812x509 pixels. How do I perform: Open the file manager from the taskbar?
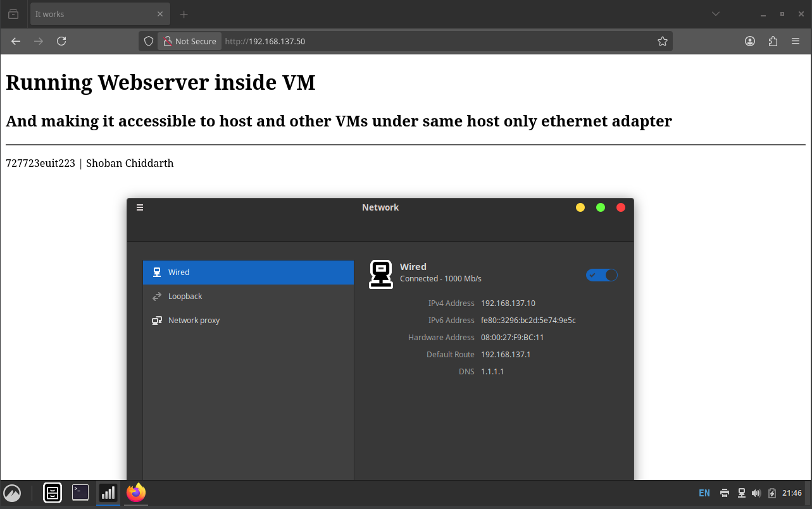[x=53, y=493]
